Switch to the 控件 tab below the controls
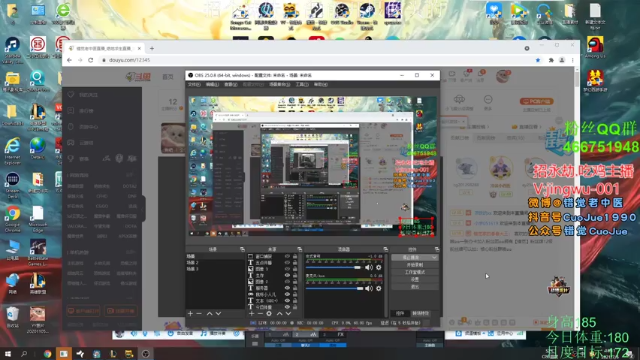640x360 pixels. (400, 313)
